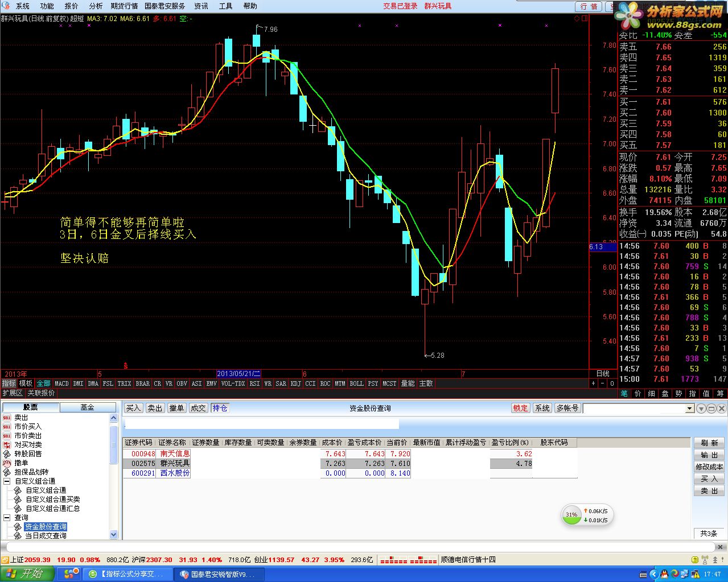Select the 资金股份查询 tree item

coord(46,527)
